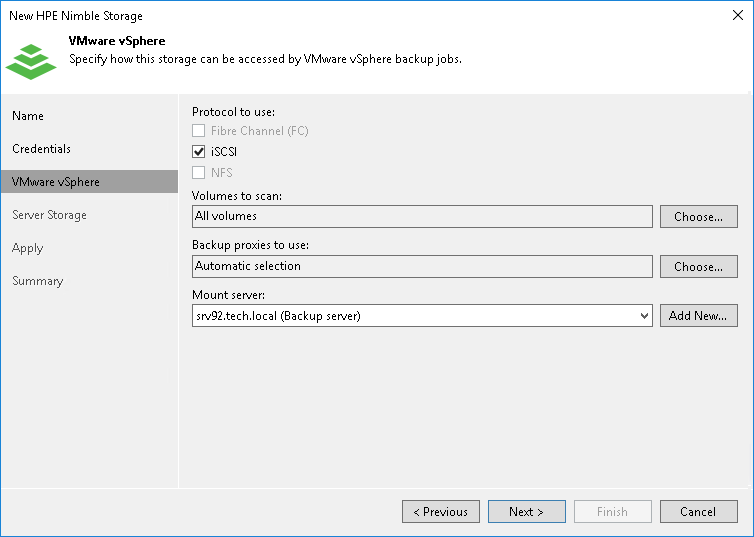Go to the Name wizard step
This screenshot has width=754, height=537.
click(28, 116)
